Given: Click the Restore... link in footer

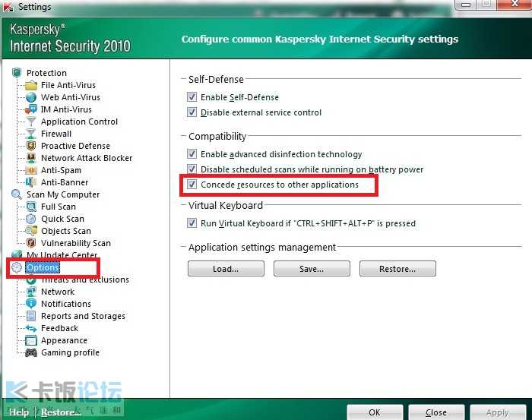Looking at the screenshot, I should click(61, 412).
